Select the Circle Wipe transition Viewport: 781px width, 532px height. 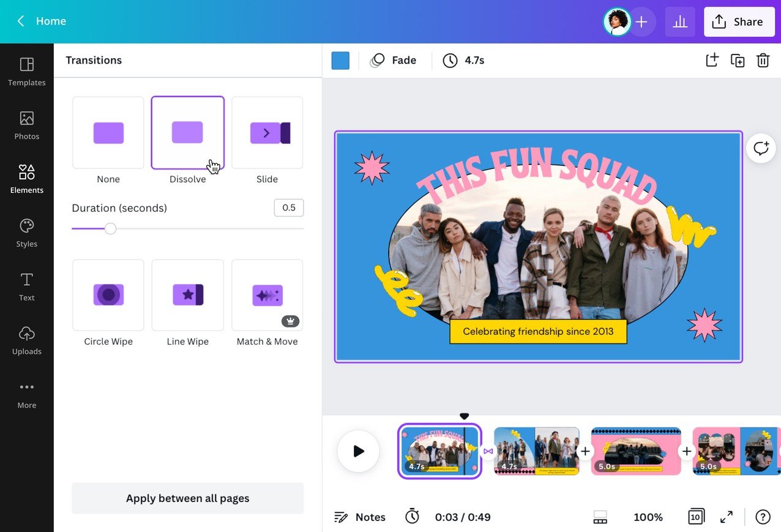[x=108, y=295]
